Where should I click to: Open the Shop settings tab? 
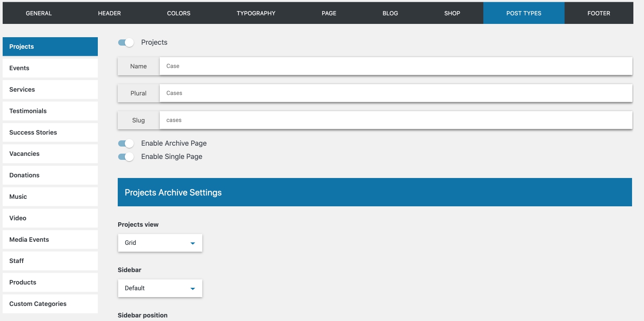452,13
